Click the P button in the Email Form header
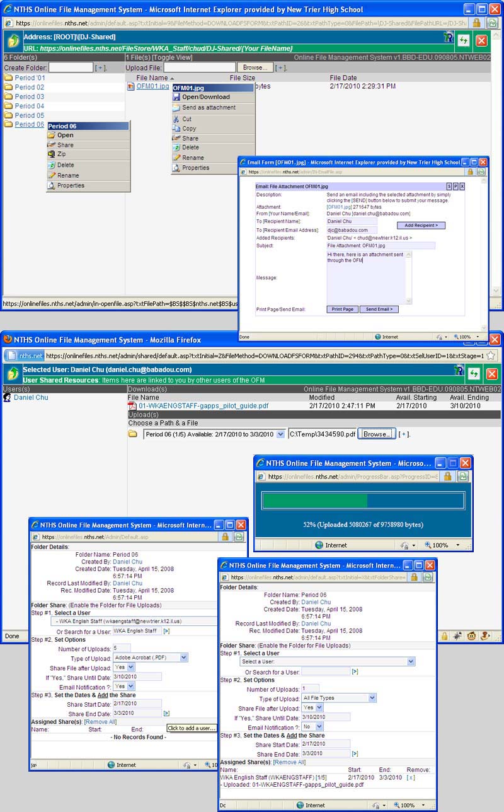Image resolution: width=504 pixels, height=812 pixels. [x=455, y=187]
